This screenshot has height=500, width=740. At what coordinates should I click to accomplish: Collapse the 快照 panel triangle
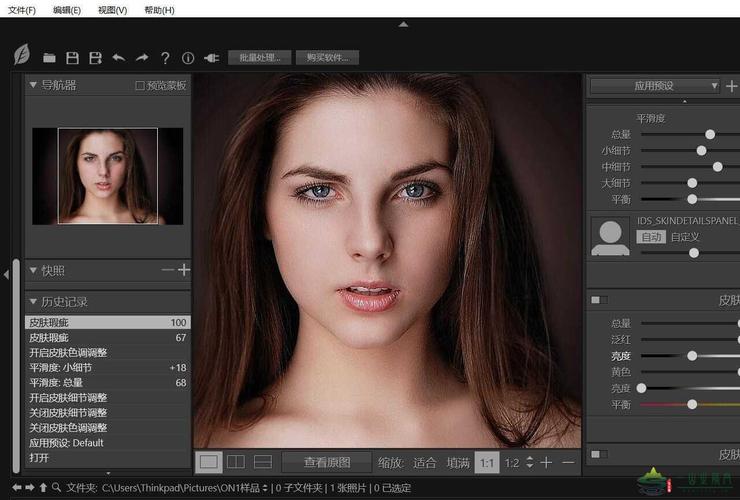tap(33, 271)
